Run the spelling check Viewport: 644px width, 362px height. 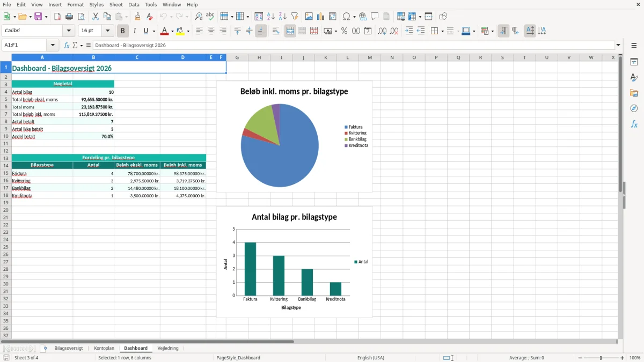coord(210,17)
